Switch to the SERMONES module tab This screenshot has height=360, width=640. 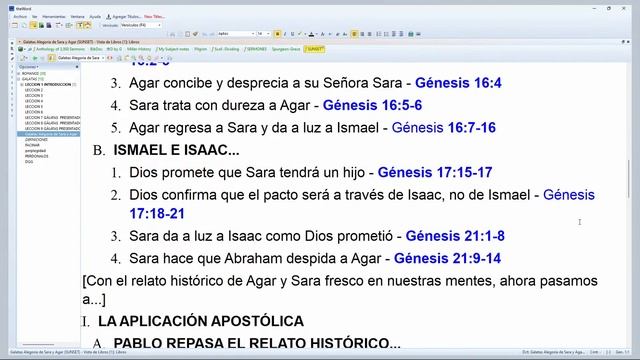[256, 49]
